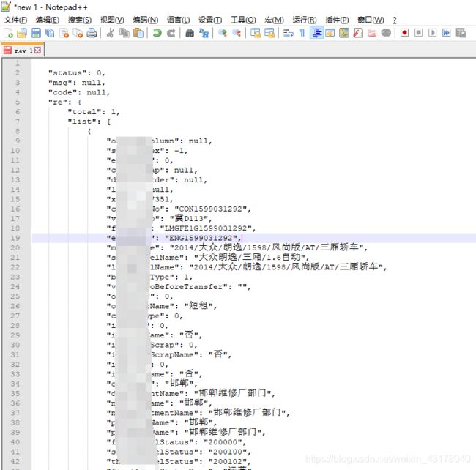Start macro recording (red dot)
This screenshot has width=476, height=470.
pos(404,33)
